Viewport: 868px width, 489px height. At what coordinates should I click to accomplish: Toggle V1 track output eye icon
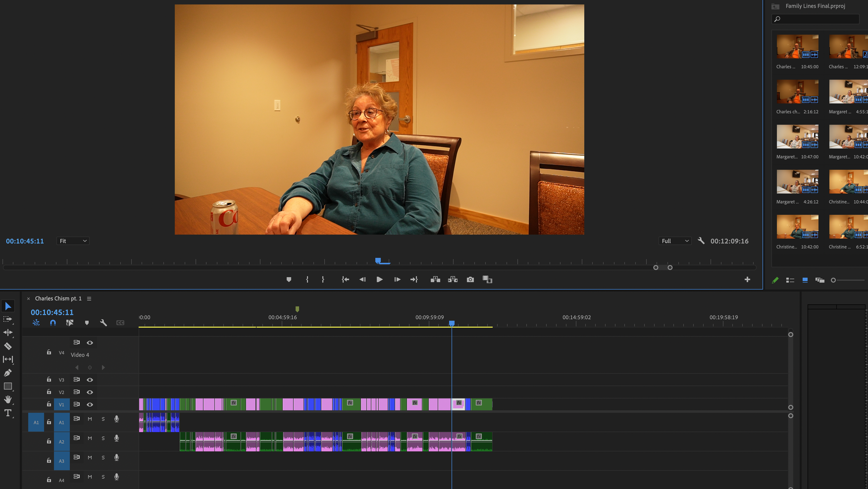coord(90,405)
